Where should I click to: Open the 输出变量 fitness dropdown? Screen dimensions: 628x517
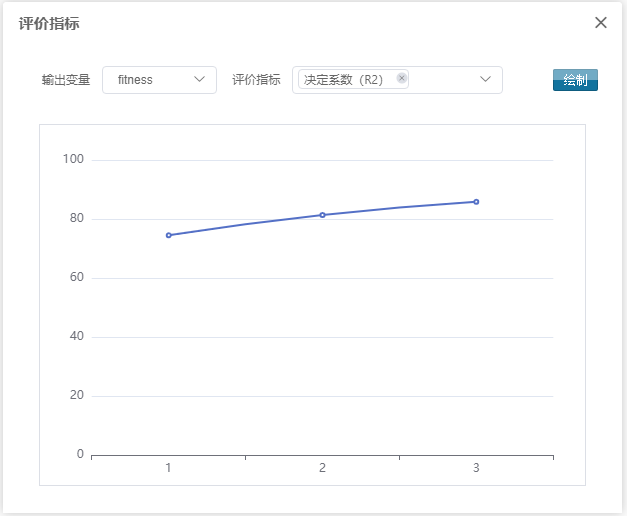(x=159, y=80)
